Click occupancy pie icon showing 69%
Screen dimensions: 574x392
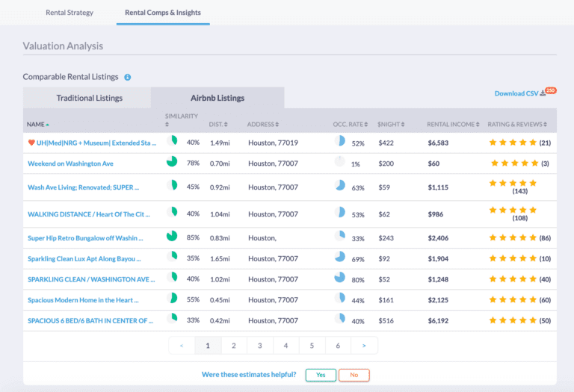340,258
